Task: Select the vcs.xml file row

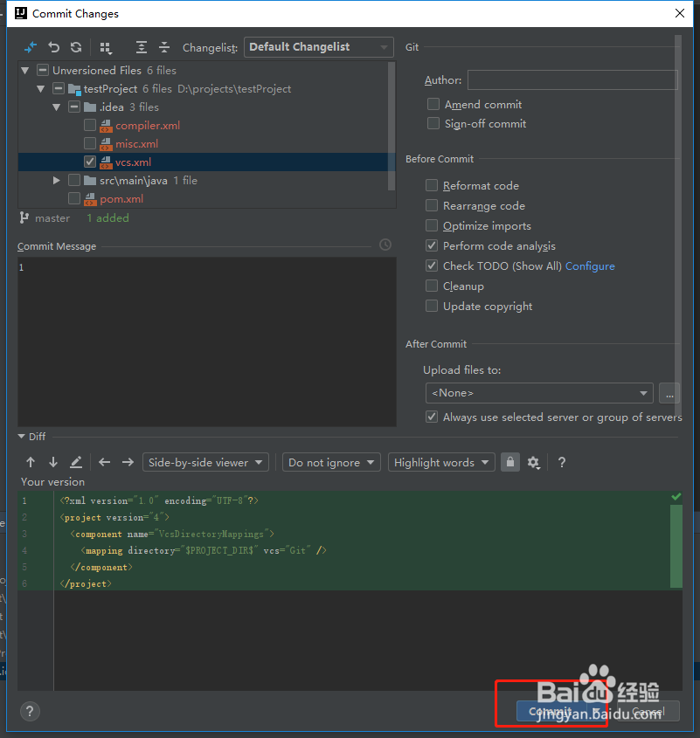Action: coord(206,162)
